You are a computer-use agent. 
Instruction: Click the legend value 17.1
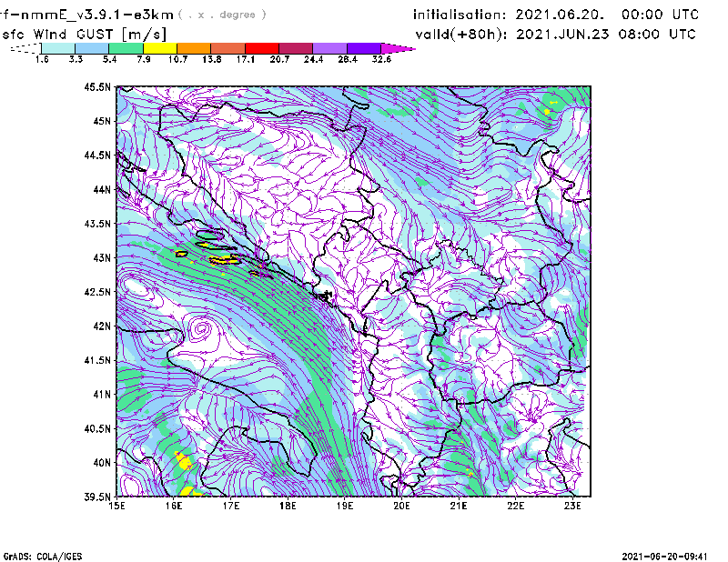click(246, 59)
